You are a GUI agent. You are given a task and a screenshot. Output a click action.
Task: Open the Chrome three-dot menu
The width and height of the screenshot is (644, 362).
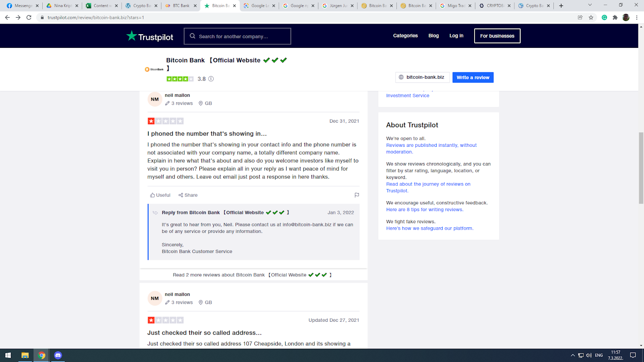click(637, 17)
